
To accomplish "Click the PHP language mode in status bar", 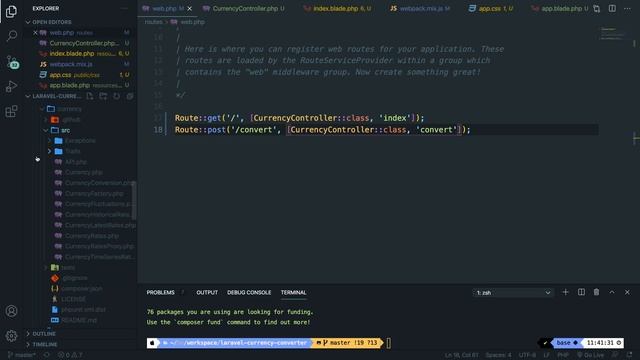I will (563, 355).
